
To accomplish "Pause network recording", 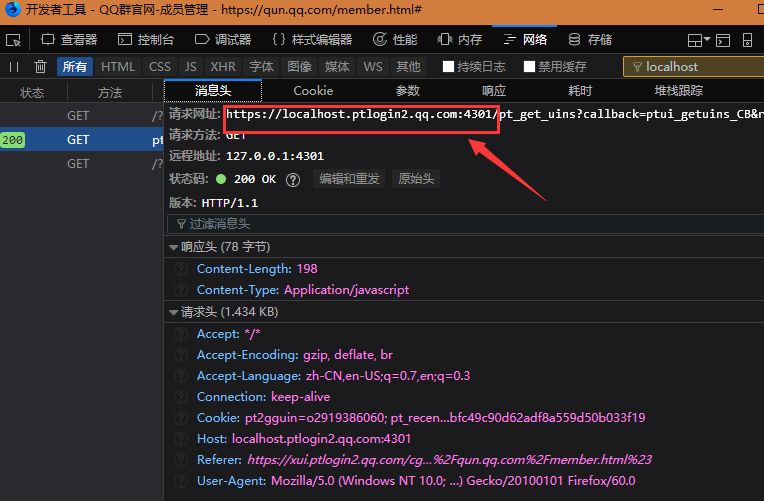I will coord(14,67).
